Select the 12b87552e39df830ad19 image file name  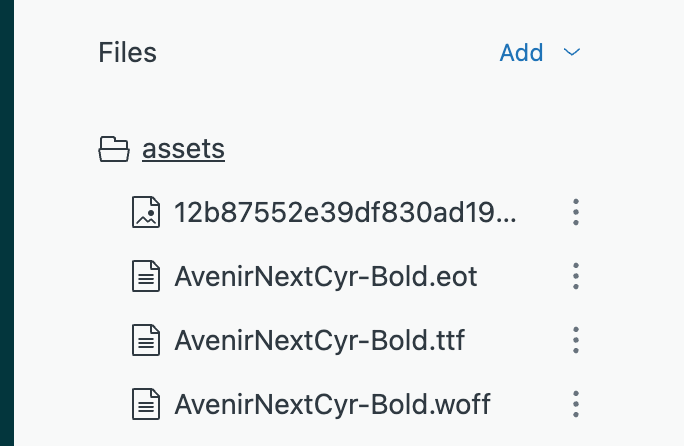(345, 213)
